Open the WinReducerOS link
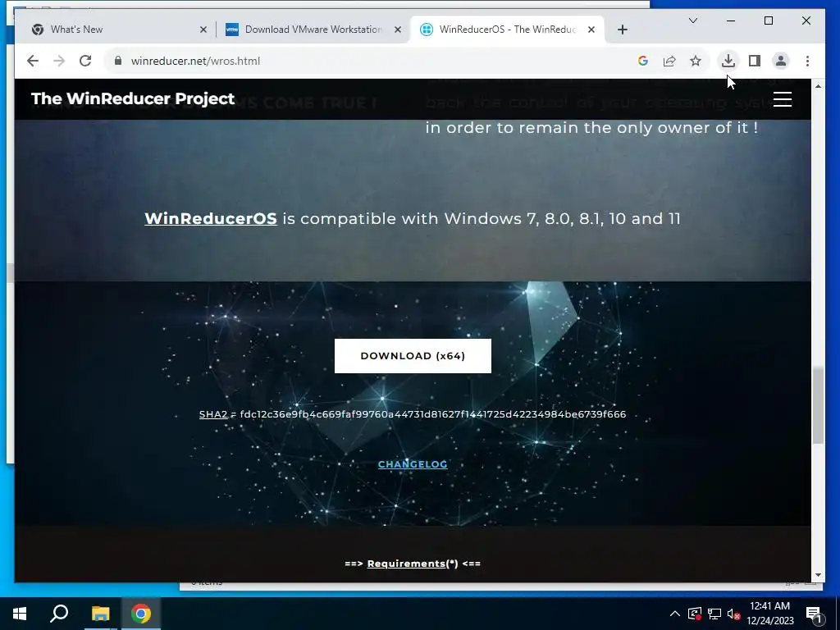The height and width of the screenshot is (630, 840). [211, 218]
